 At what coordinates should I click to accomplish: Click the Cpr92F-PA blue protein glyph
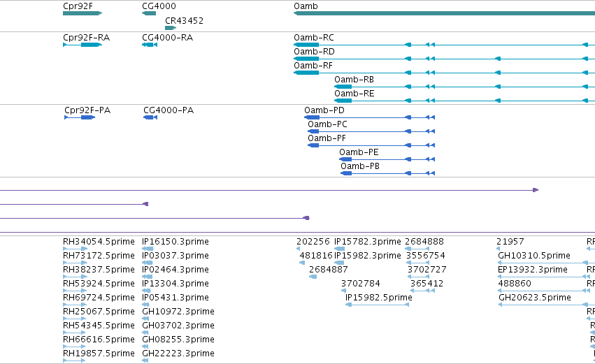[80, 117]
